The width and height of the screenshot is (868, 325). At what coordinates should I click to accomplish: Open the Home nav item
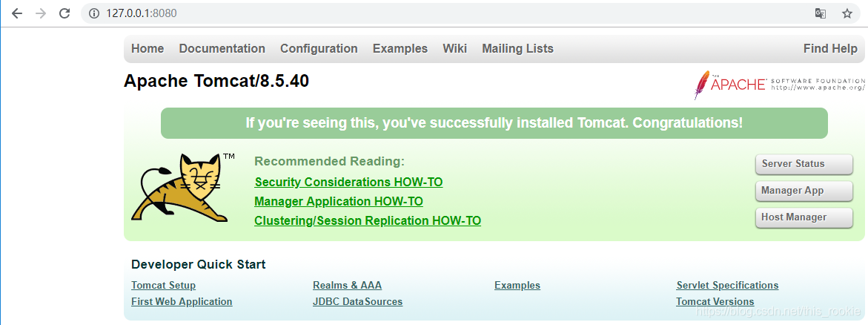tap(148, 49)
